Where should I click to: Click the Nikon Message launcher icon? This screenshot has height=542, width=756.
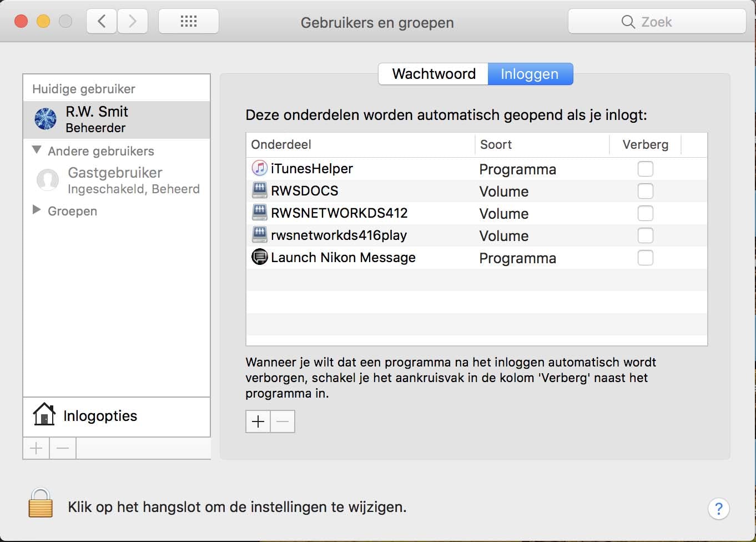pos(259,257)
